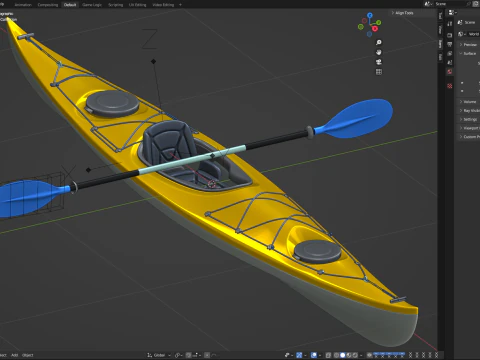Image resolution: width=480 pixels, height=360 pixels.
Task: Click the red X axis on the navigation gizmo
Action: (x=375, y=29)
